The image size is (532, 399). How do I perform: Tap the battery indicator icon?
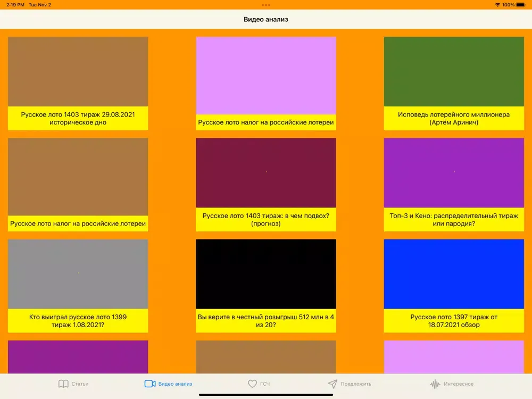click(x=520, y=5)
